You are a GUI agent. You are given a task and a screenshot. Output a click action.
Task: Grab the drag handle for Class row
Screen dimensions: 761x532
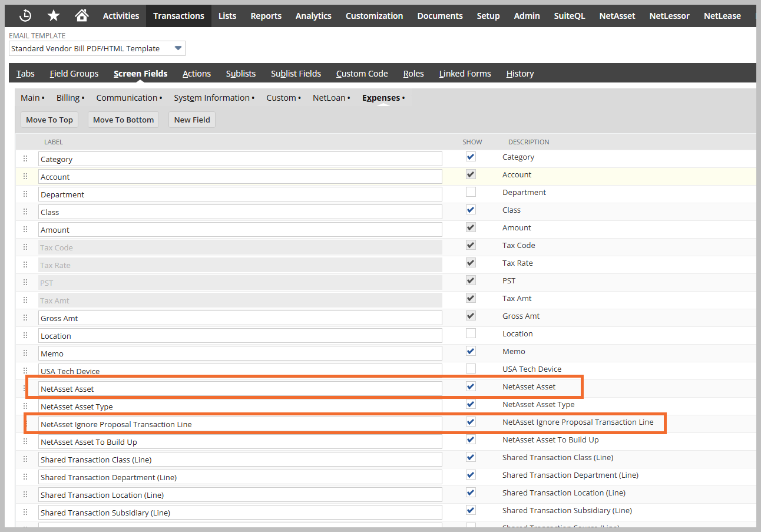pyautogui.click(x=25, y=212)
